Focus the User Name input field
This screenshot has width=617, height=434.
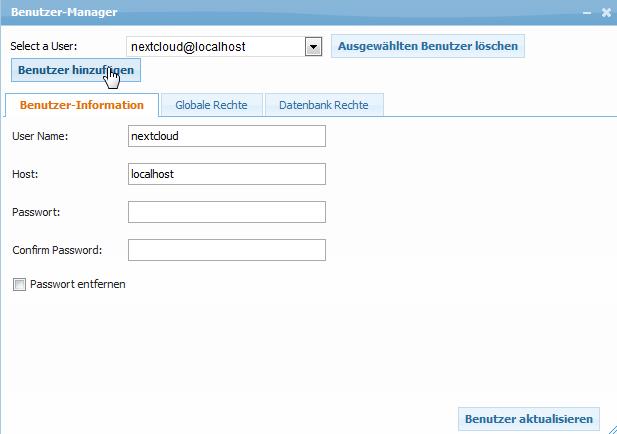coord(227,136)
